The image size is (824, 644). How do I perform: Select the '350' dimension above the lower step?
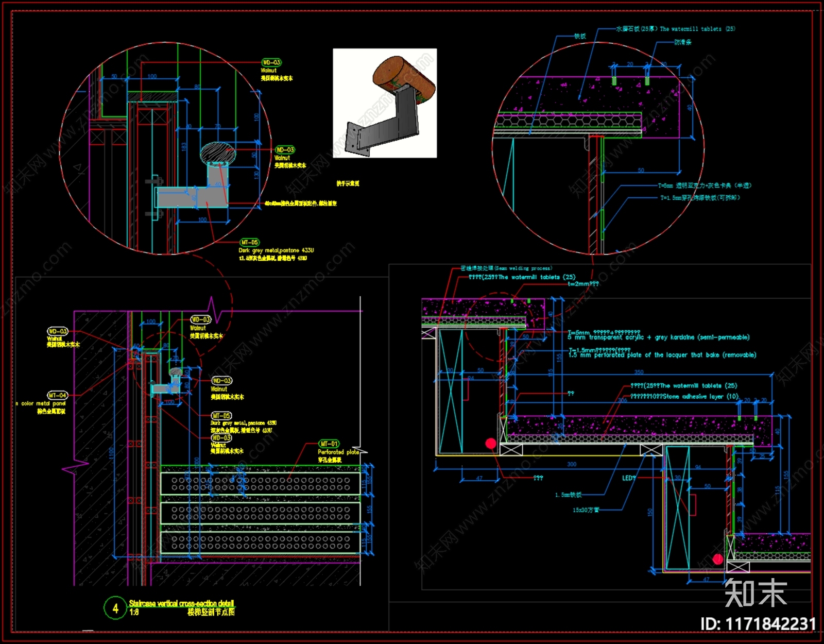point(639,372)
